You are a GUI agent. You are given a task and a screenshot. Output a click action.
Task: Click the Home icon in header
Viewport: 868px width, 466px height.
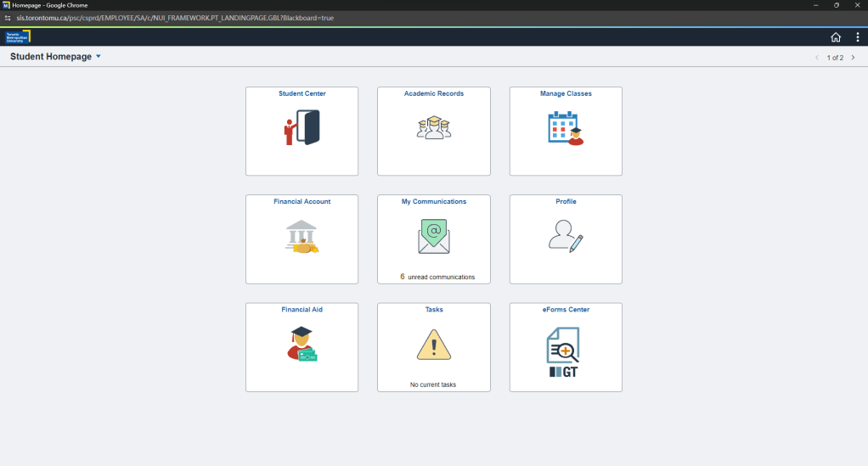click(836, 36)
